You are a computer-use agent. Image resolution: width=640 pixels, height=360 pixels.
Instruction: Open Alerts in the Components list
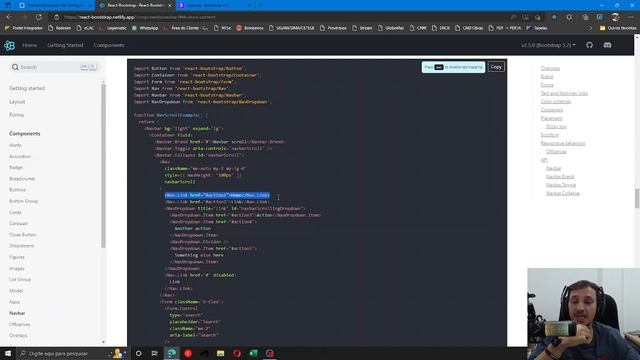(15, 145)
